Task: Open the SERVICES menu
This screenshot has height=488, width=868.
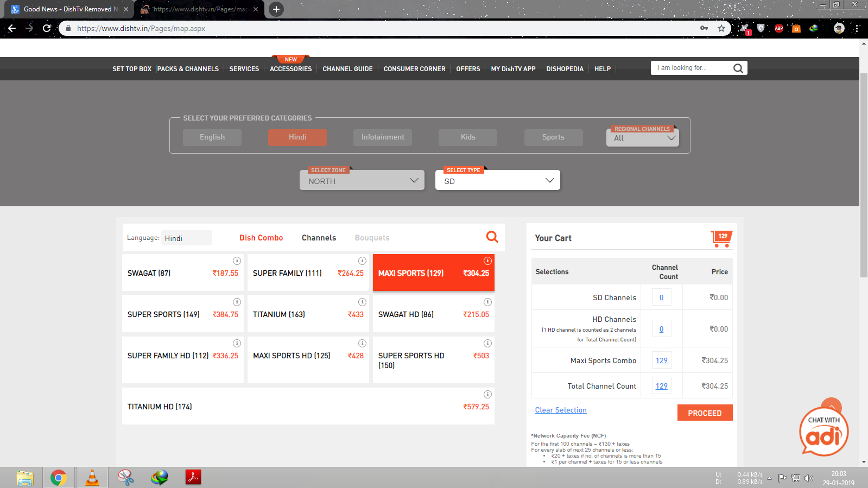Action: (x=244, y=69)
